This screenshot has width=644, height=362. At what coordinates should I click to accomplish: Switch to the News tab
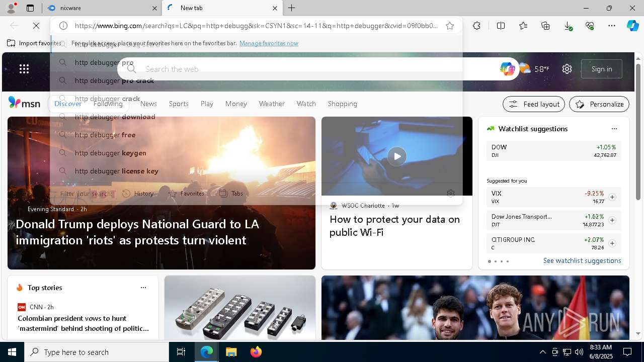148,104
